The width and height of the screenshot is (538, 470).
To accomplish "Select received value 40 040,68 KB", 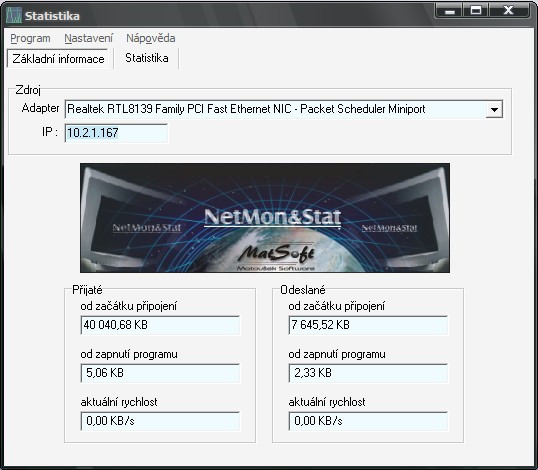I will pyautogui.click(x=160, y=325).
